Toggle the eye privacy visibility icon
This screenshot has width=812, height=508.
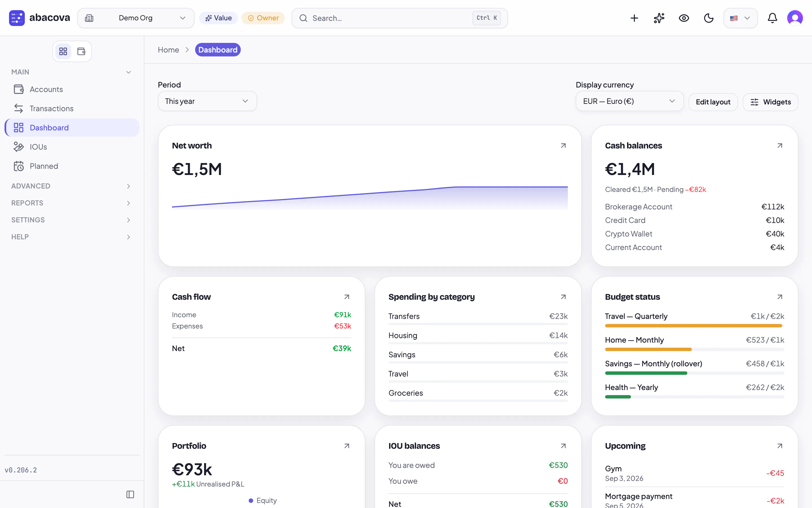pos(684,18)
